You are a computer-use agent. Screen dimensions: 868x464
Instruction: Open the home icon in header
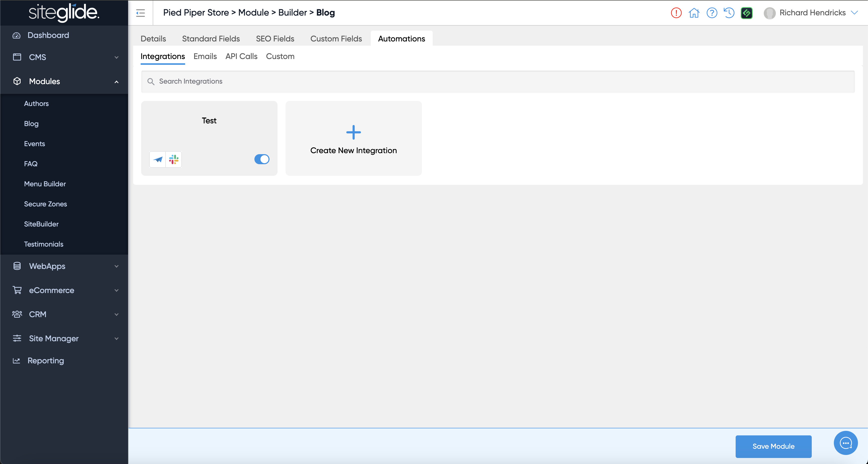pos(694,13)
